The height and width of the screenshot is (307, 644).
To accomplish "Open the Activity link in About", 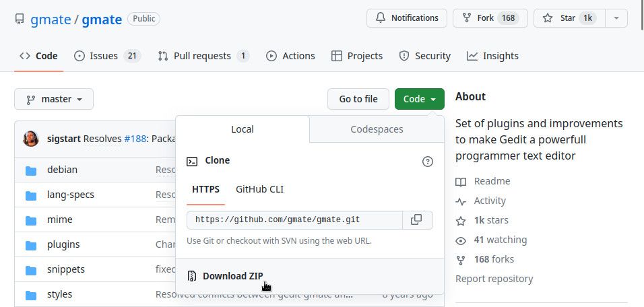I will tap(480, 201).
